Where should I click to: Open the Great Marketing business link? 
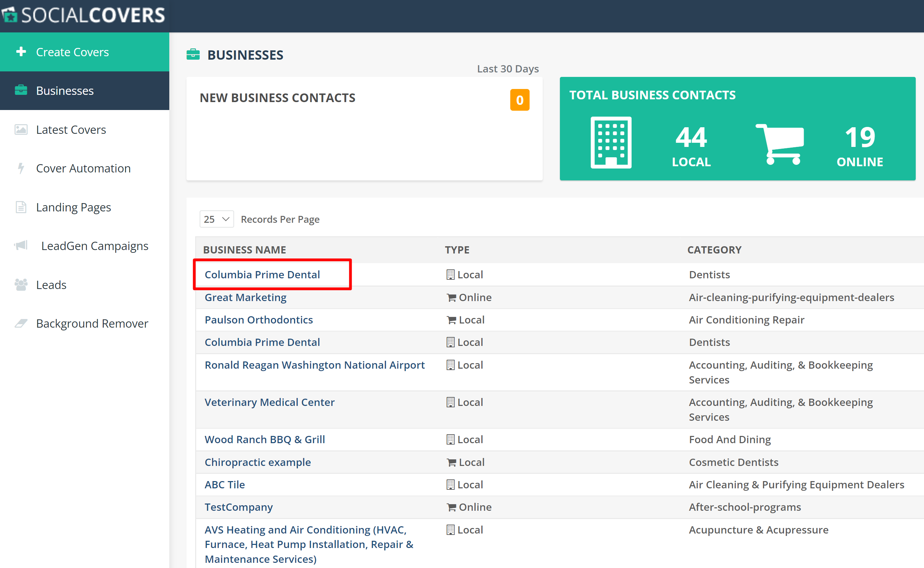coord(245,298)
